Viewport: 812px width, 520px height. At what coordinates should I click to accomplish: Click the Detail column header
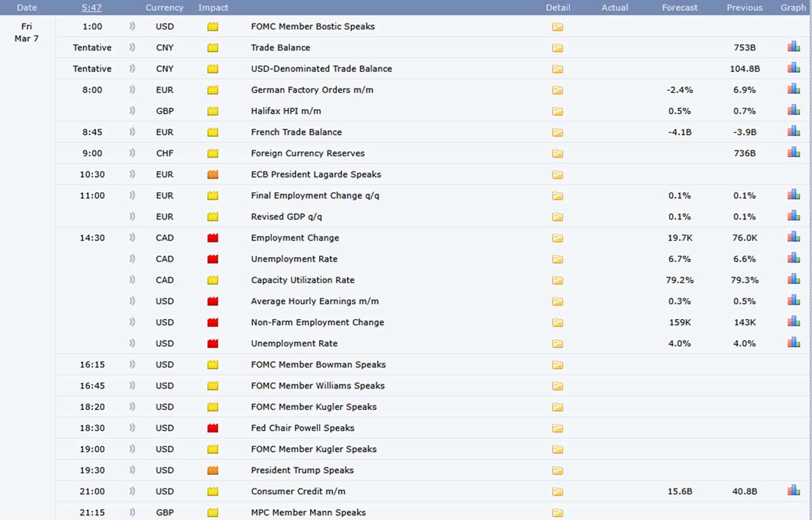coord(558,8)
